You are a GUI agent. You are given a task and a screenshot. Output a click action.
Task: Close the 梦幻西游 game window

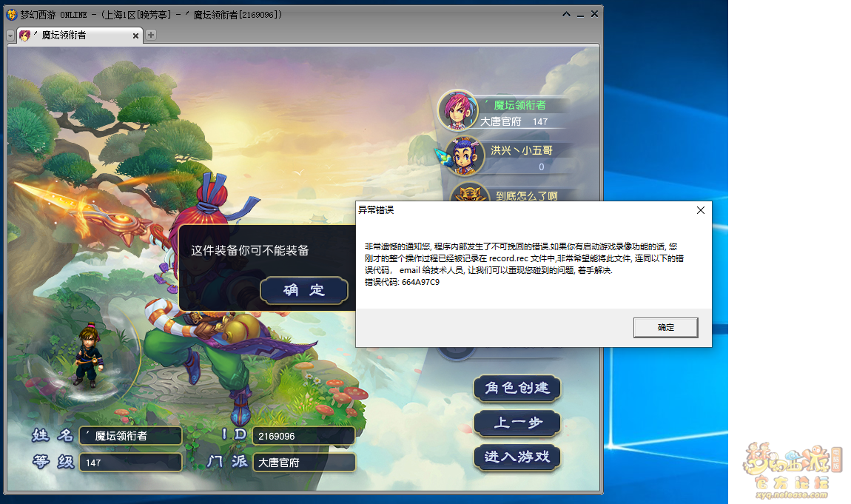594,14
